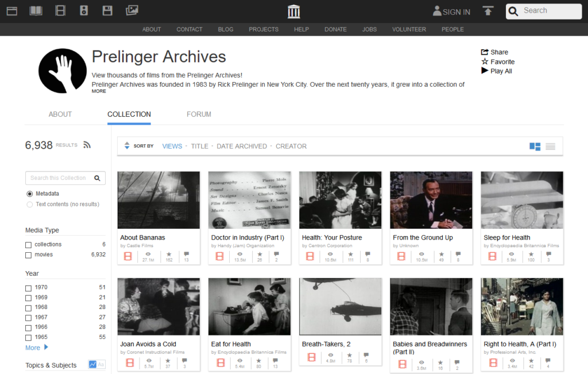Open the RSS feed icon beside results

pos(87,145)
